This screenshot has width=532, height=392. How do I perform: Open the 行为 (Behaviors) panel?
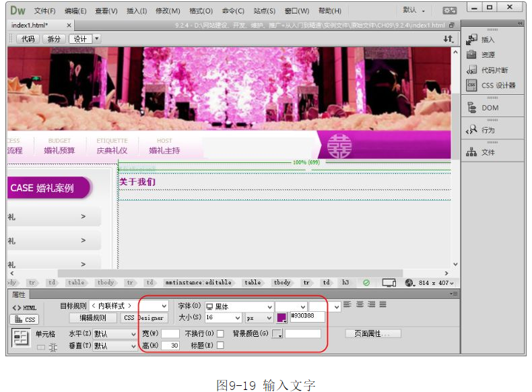click(x=488, y=130)
